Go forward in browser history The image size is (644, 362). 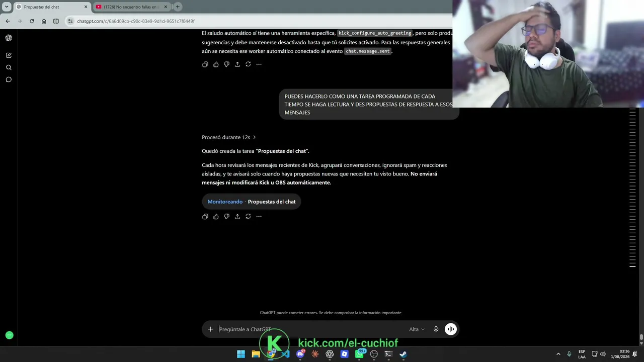(x=20, y=21)
